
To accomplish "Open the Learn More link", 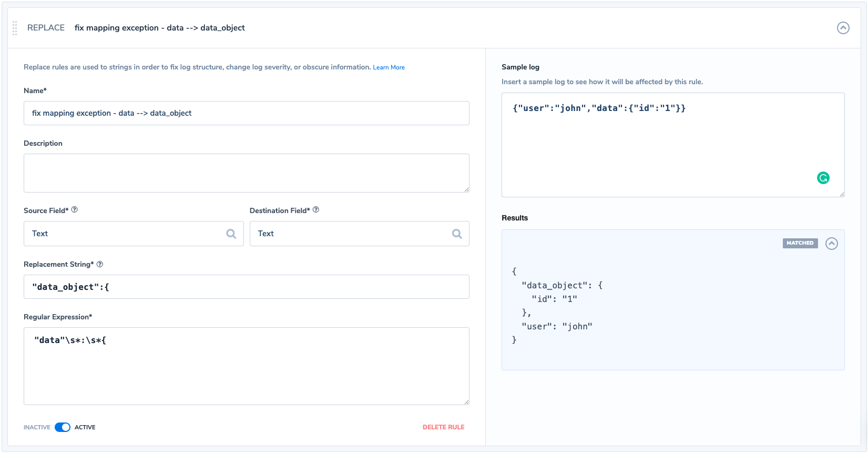I will pos(389,67).
